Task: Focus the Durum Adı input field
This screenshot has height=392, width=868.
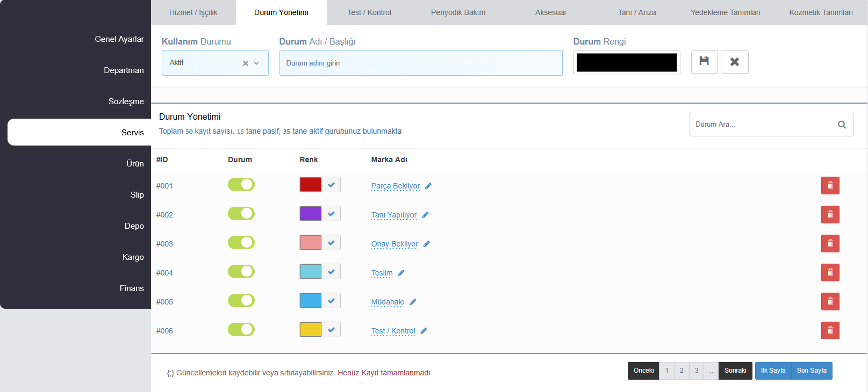Action: [x=421, y=63]
